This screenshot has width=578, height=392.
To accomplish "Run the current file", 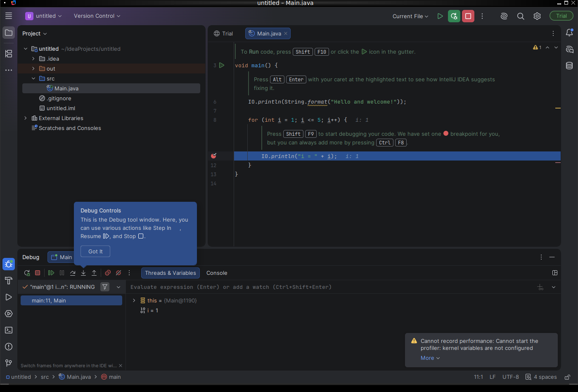I will pyautogui.click(x=440, y=16).
